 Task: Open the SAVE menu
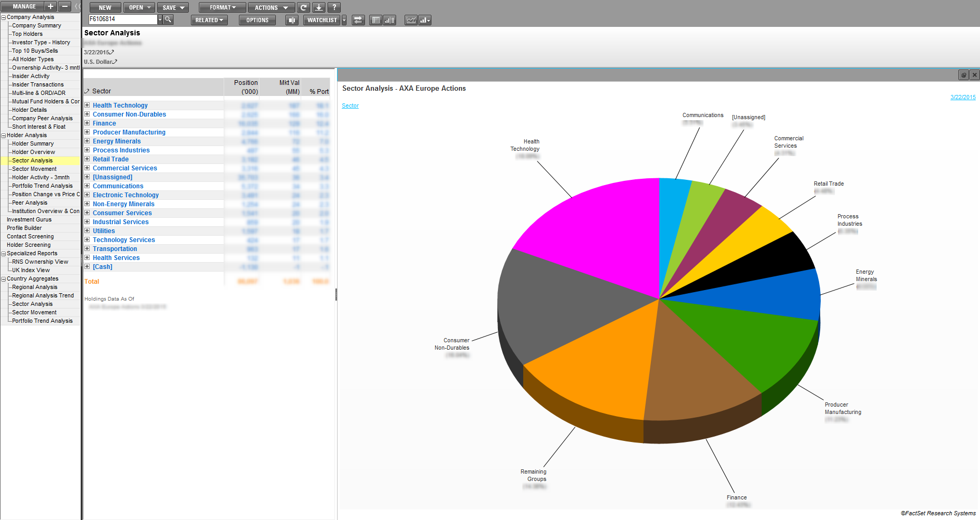pos(172,7)
